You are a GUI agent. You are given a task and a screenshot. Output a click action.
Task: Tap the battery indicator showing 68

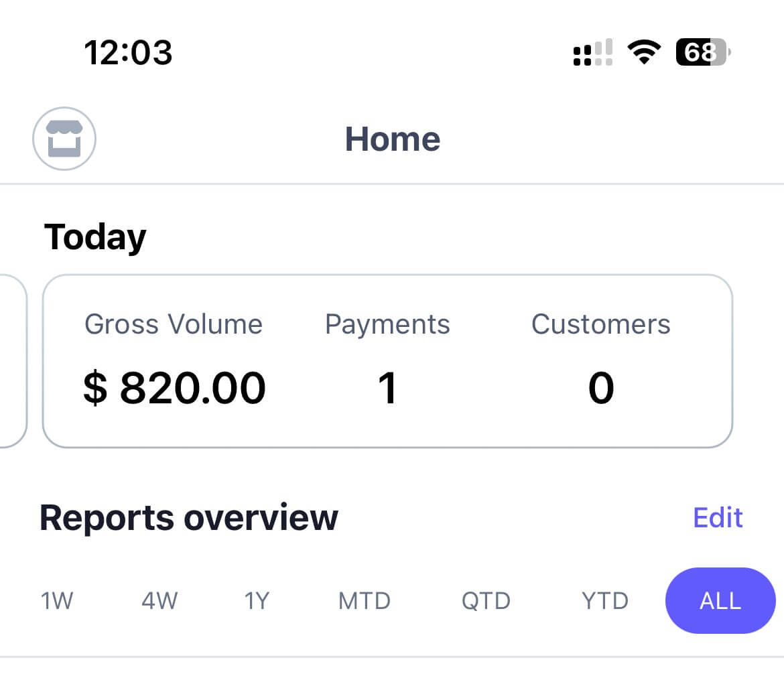click(702, 52)
